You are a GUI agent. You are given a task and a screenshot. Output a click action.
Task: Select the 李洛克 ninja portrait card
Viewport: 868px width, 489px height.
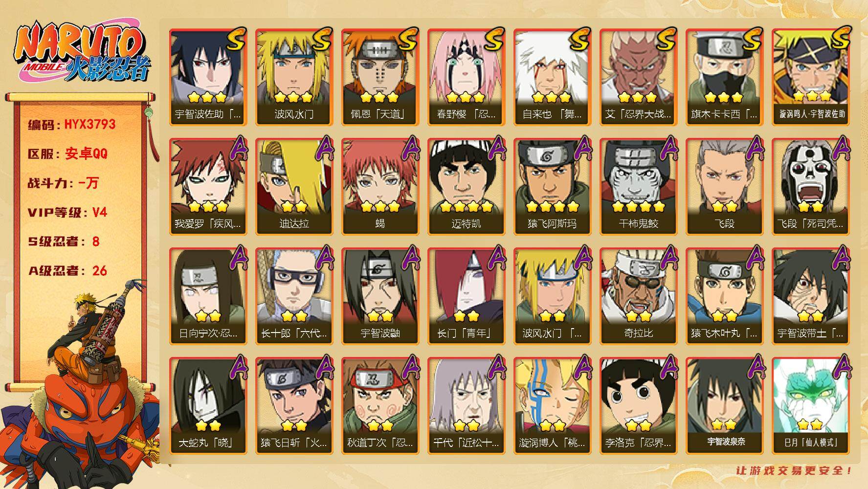click(x=638, y=405)
